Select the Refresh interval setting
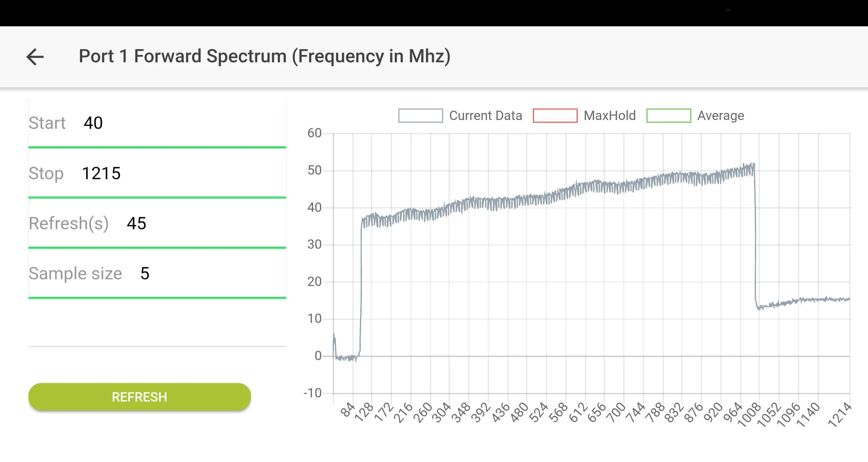 click(136, 223)
